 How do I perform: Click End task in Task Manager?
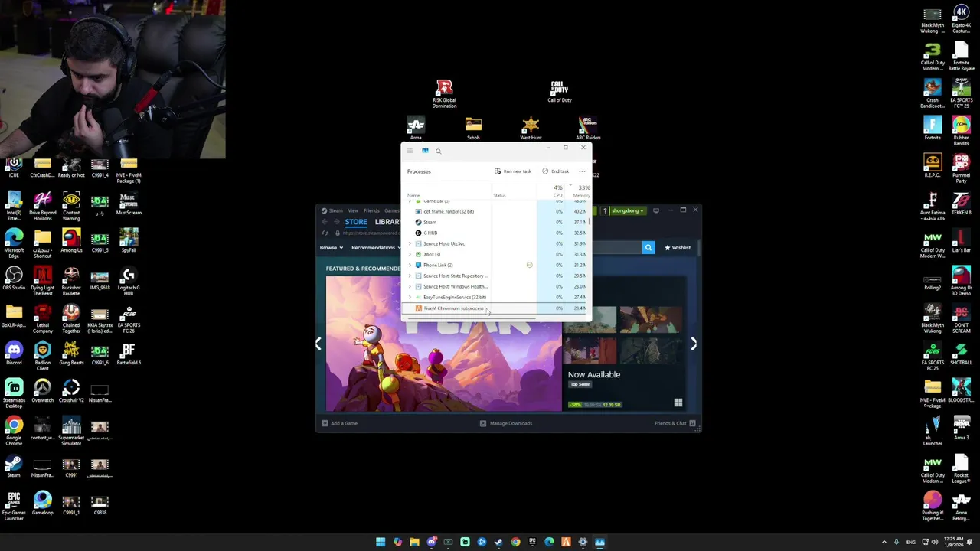(x=556, y=171)
